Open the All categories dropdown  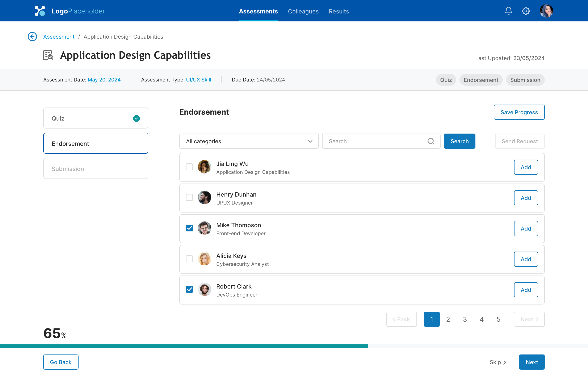click(249, 141)
